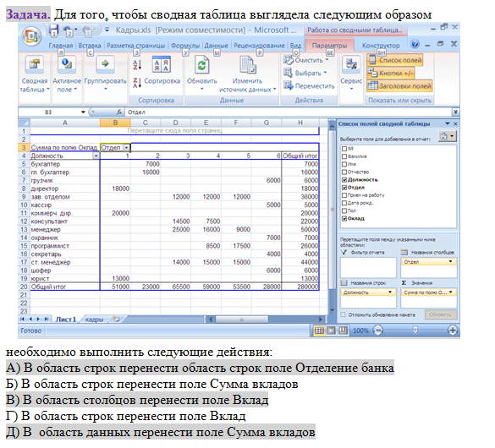This screenshot has width=495, height=448.
Task: Click the zoom level 100% button
Action: (x=360, y=331)
